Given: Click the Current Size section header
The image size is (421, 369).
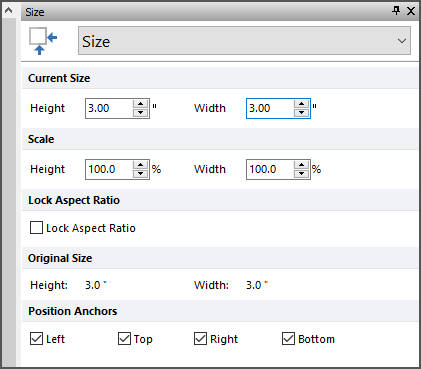Looking at the screenshot, I should (220, 78).
